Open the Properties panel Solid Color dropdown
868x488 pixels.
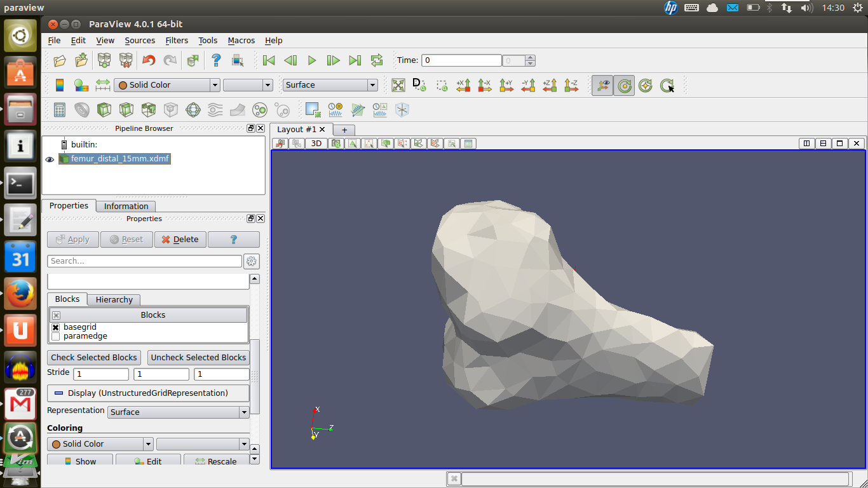pyautogui.click(x=100, y=444)
